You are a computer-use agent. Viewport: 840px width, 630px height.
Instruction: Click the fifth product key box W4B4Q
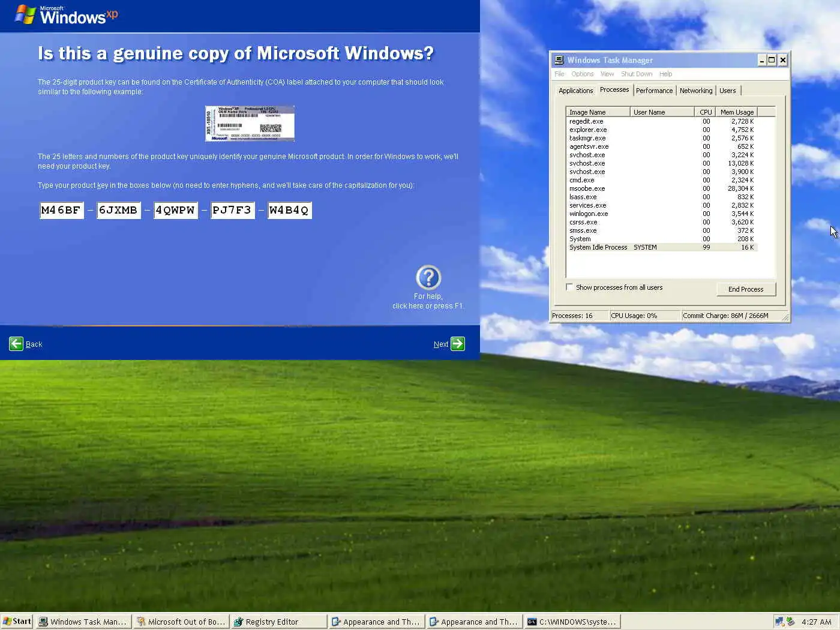coord(290,210)
